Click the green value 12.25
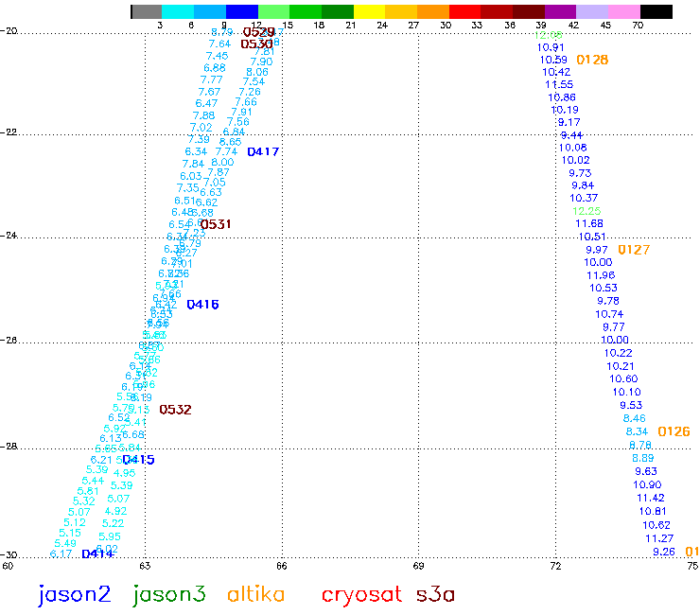The width and height of the screenshot is (700, 615). point(586,211)
